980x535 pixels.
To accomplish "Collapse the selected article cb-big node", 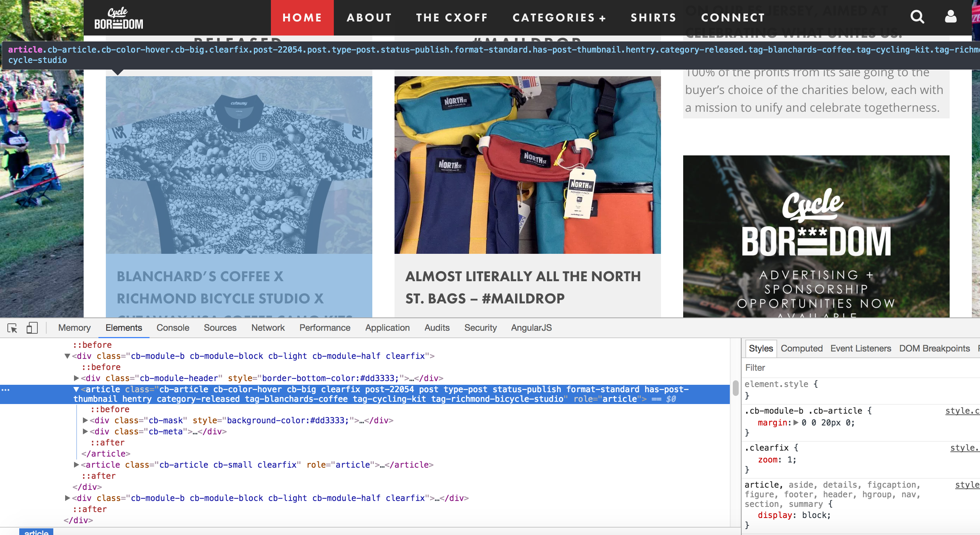I will pos(76,389).
